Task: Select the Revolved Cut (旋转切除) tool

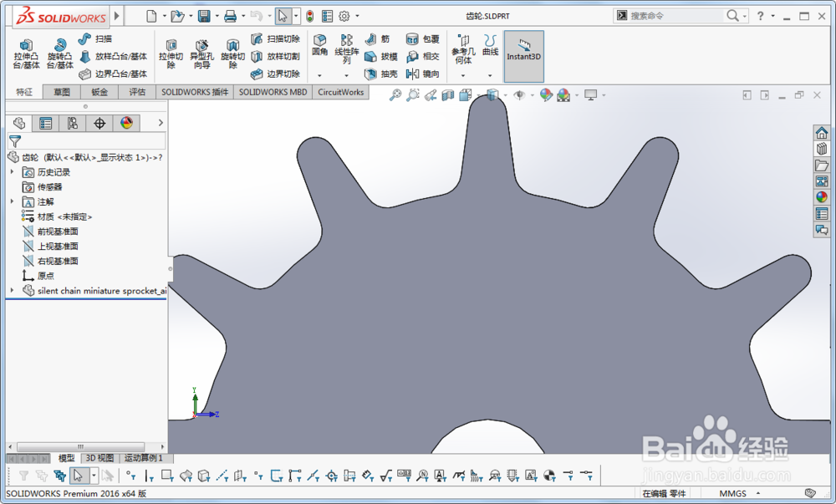Action: coord(232,53)
